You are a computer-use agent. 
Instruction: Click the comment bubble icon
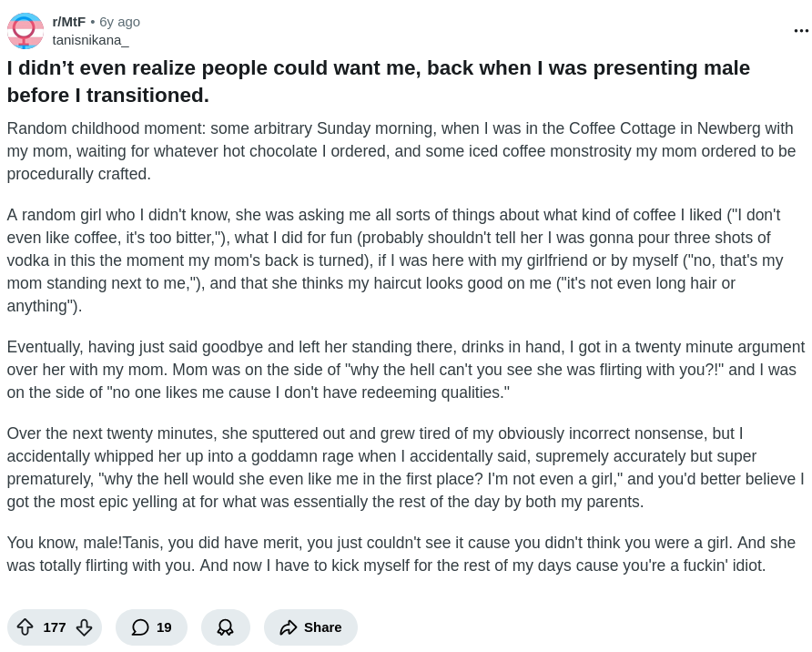pos(140,627)
